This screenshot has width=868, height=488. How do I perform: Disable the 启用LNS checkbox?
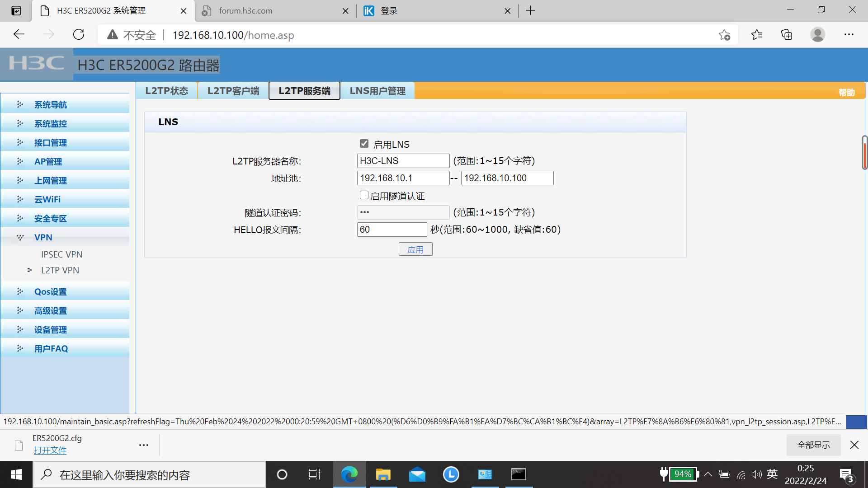pyautogui.click(x=364, y=144)
